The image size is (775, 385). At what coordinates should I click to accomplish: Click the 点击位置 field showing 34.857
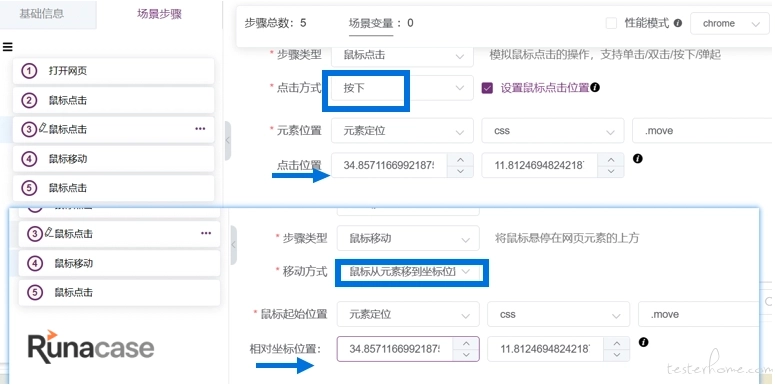(x=389, y=166)
